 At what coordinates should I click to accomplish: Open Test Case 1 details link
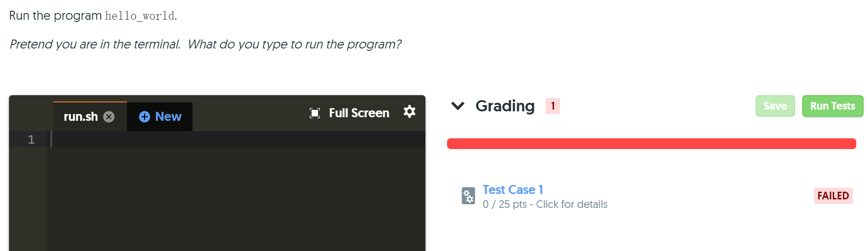(x=513, y=189)
